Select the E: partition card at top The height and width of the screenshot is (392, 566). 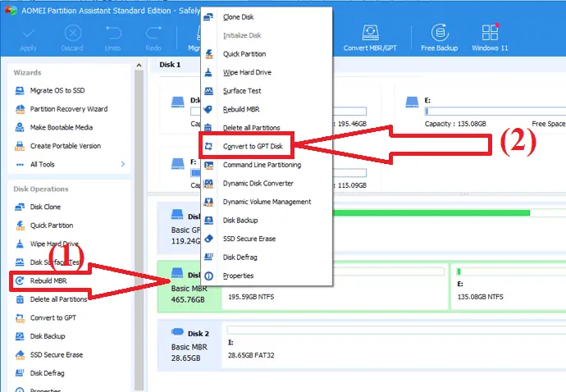click(x=480, y=110)
